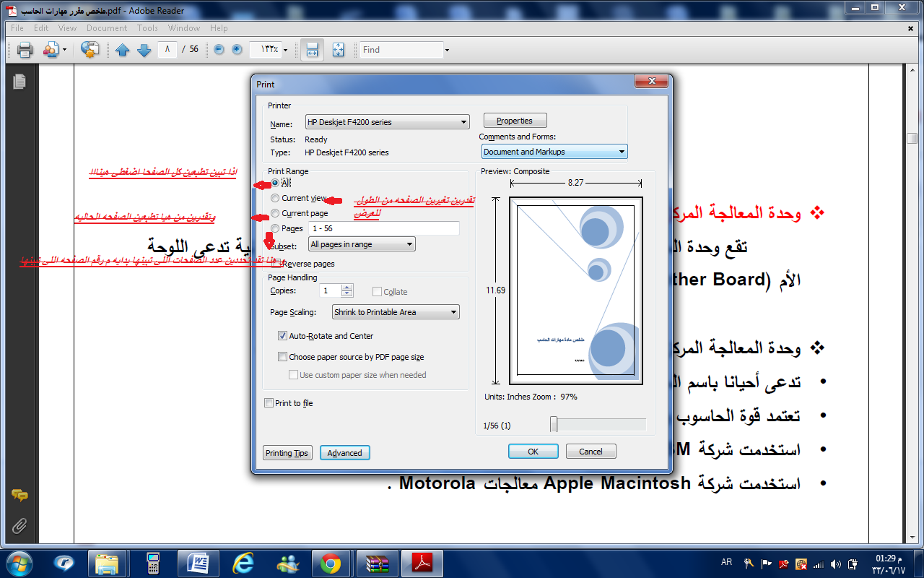
Task: Open the Comments panel in left sidebar
Action: click(19, 496)
